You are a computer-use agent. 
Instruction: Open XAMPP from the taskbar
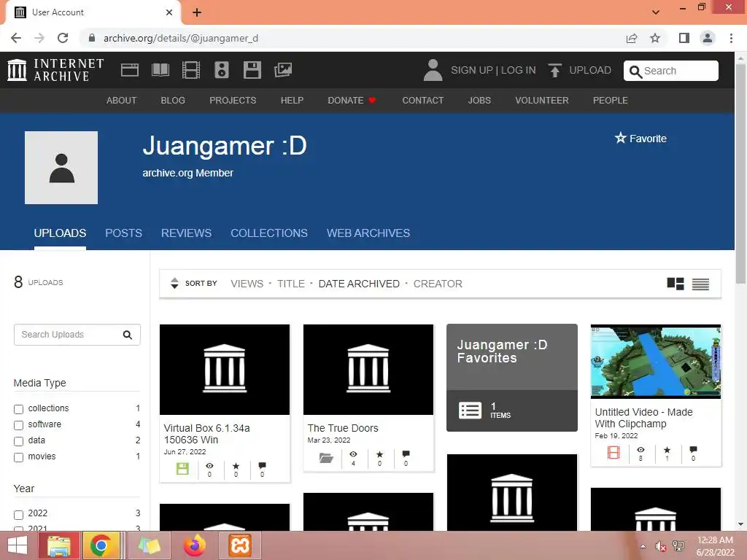[240, 545]
